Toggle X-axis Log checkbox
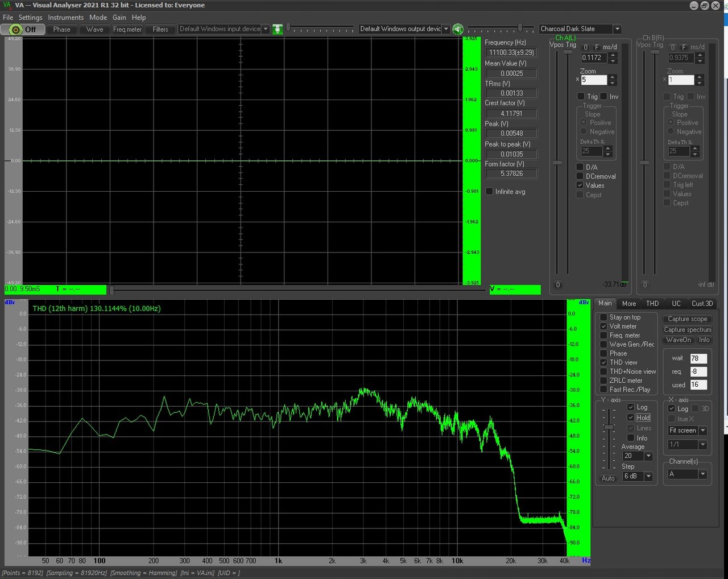This screenshot has height=579, width=728. point(672,409)
